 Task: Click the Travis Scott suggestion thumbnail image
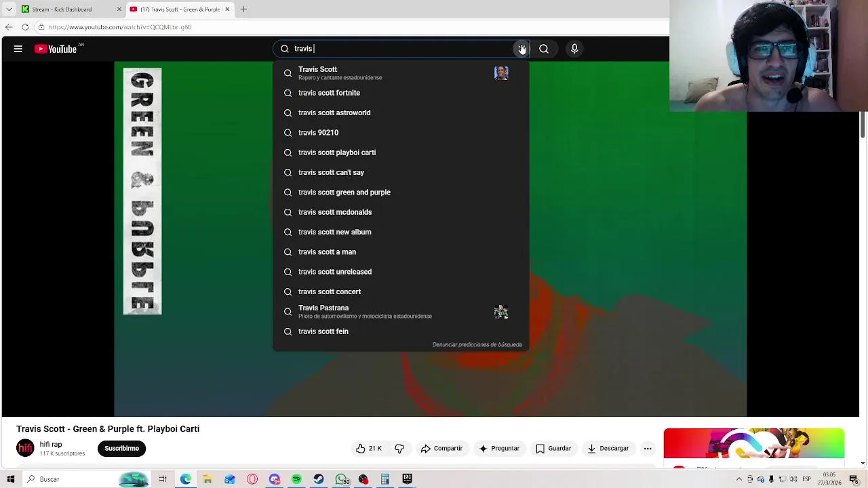(501, 73)
